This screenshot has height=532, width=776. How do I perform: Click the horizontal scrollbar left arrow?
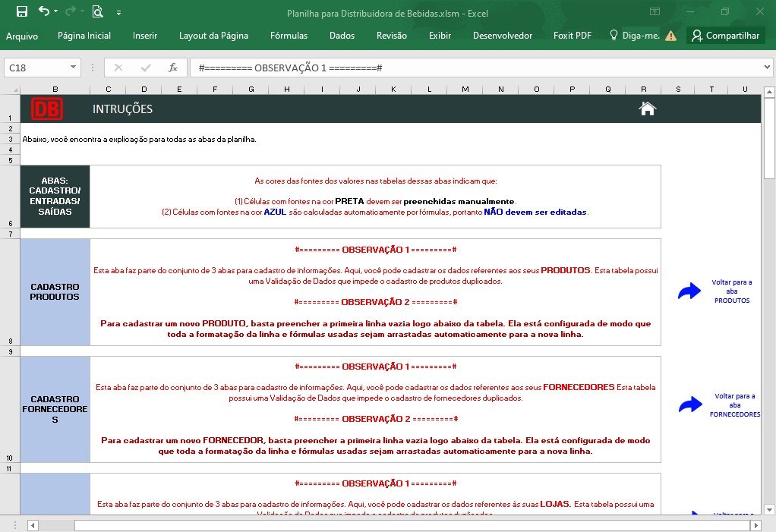[x=33, y=525]
